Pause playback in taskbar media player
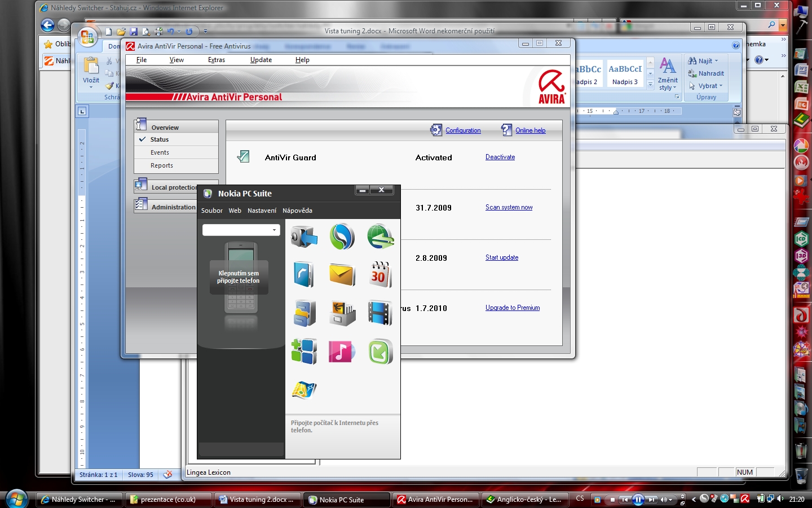 pyautogui.click(x=638, y=500)
